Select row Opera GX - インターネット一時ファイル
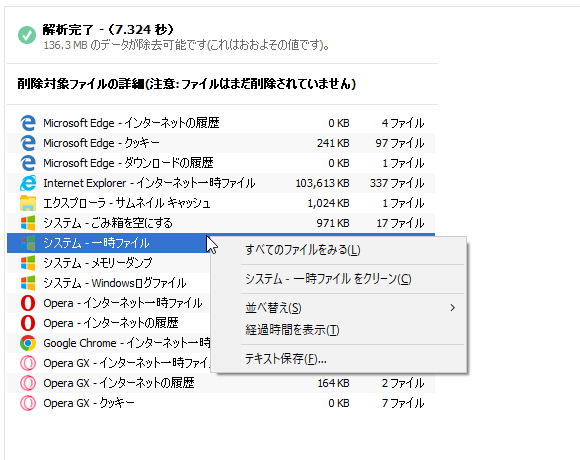580x460 pixels. [x=108, y=363]
